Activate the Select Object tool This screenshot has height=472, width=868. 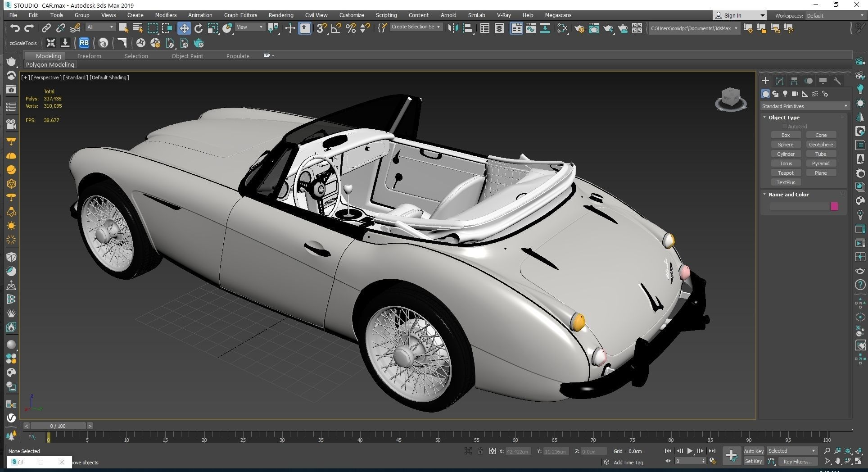(x=123, y=28)
